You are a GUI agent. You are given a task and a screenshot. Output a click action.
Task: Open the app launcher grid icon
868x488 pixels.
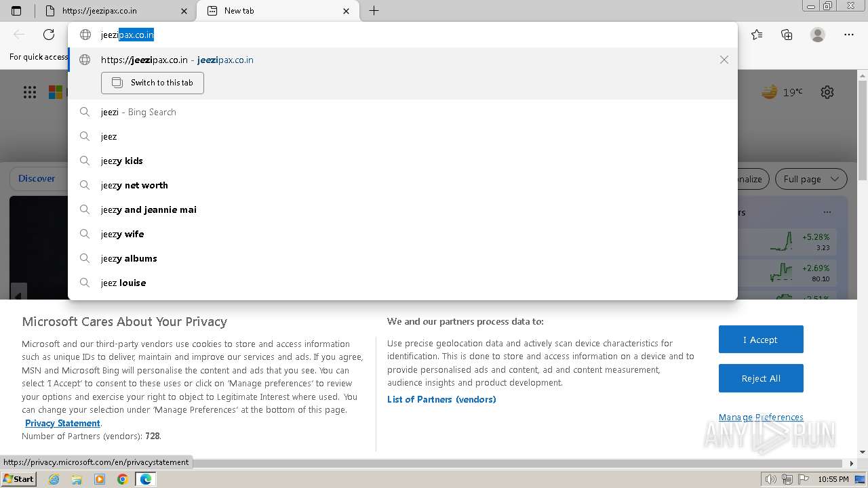(x=30, y=92)
